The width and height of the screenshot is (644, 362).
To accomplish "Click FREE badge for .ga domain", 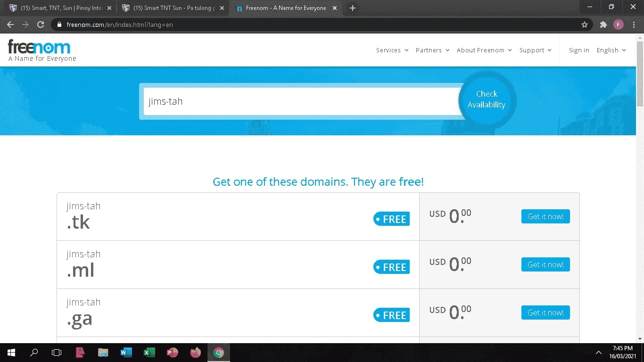I will pyautogui.click(x=391, y=315).
